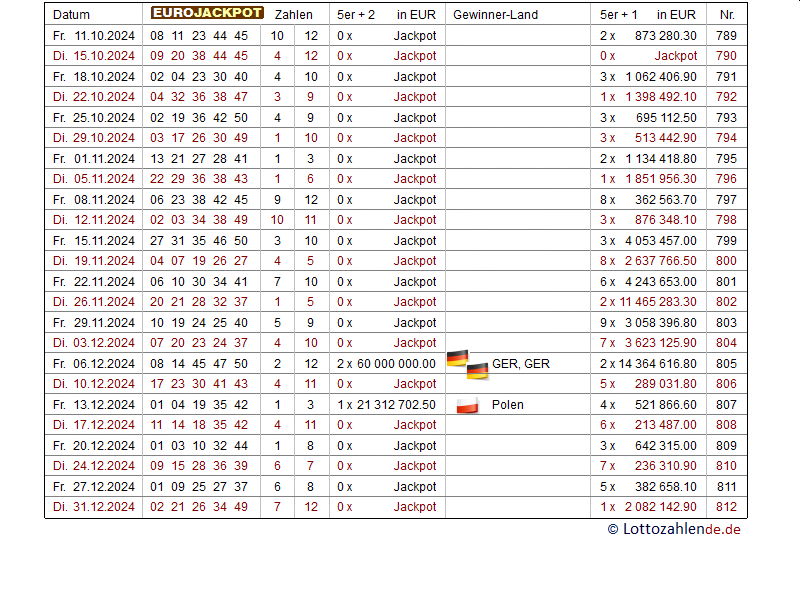This screenshot has width=800, height=600.
Task: Select draw number 812
Action: tap(726, 507)
